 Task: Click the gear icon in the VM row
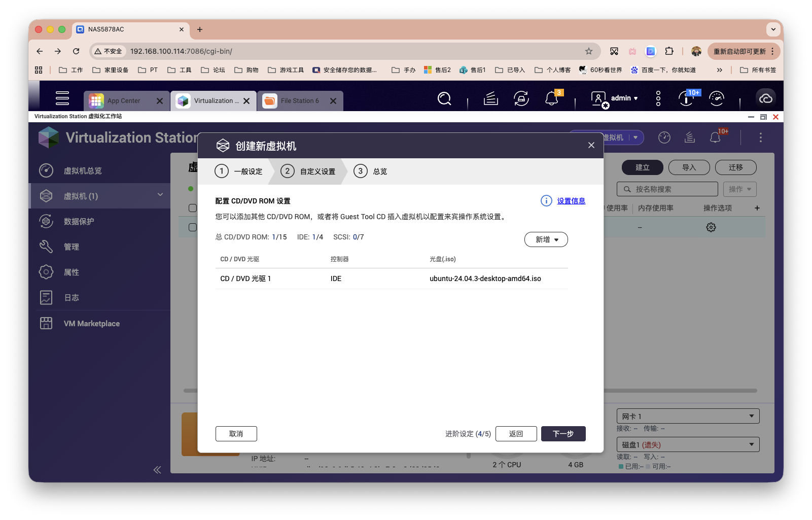point(711,227)
